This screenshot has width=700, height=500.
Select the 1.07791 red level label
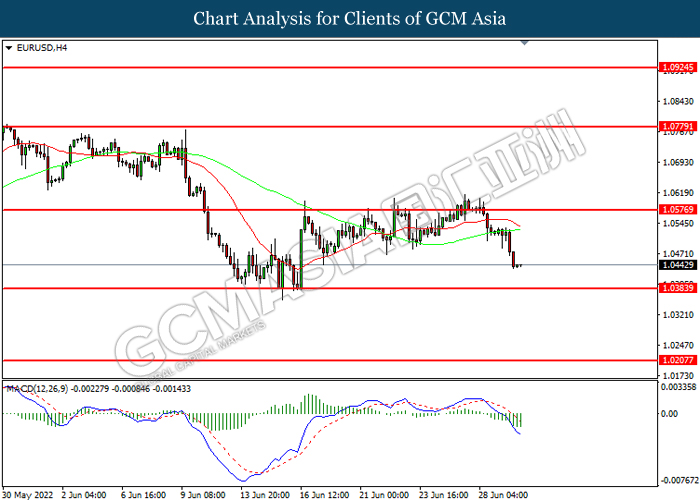pyautogui.click(x=678, y=126)
